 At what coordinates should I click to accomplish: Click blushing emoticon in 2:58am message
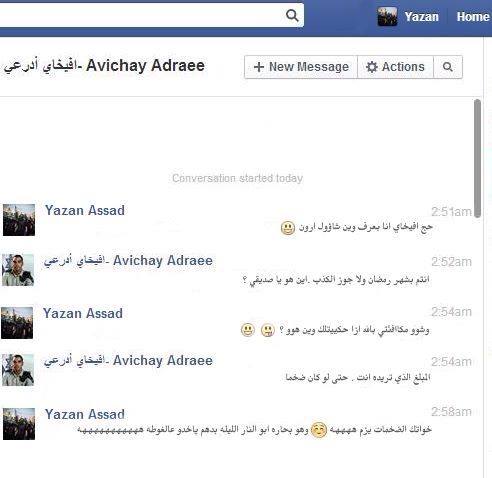(319, 430)
